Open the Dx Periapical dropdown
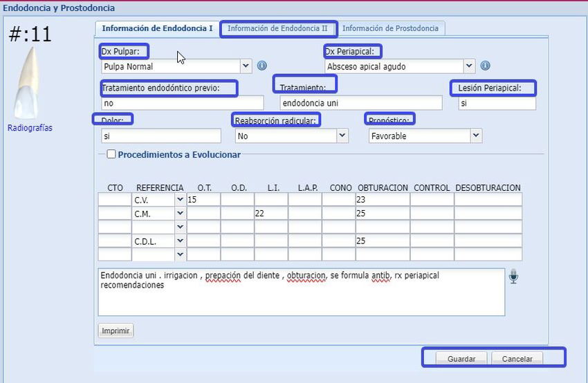The height and width of the screenshot is (383, 588). coord(469,66)
